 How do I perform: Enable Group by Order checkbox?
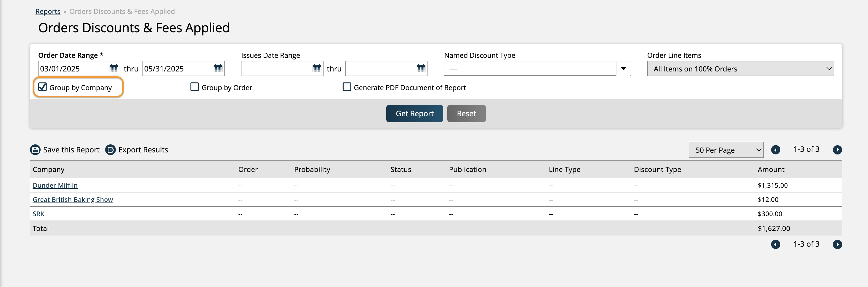pos(194,87)
